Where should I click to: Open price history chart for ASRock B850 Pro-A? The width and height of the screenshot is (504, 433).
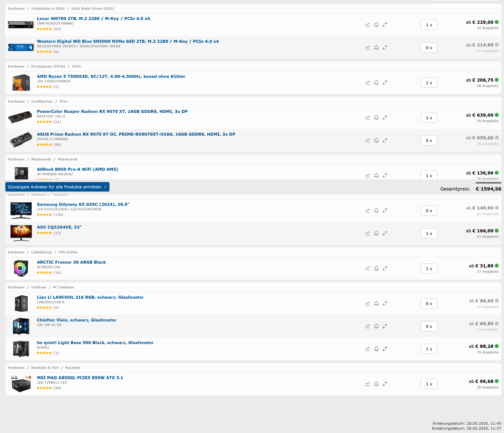[368, 175]
